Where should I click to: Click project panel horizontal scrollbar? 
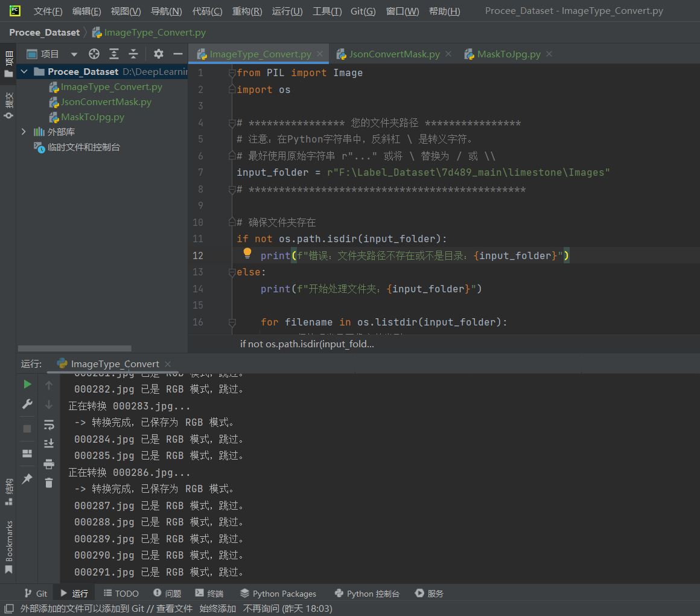pyautogui.click(x=75, y=348)
